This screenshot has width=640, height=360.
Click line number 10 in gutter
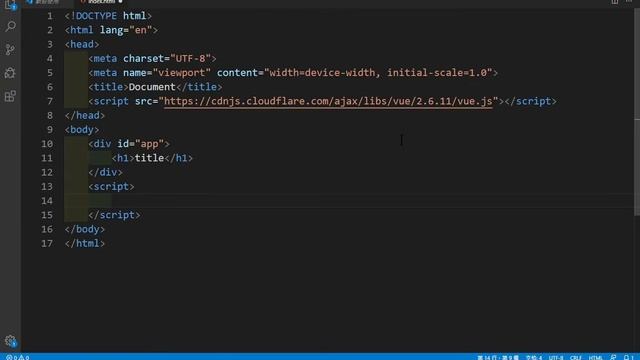pyautogui.click(x=47, y=144)
